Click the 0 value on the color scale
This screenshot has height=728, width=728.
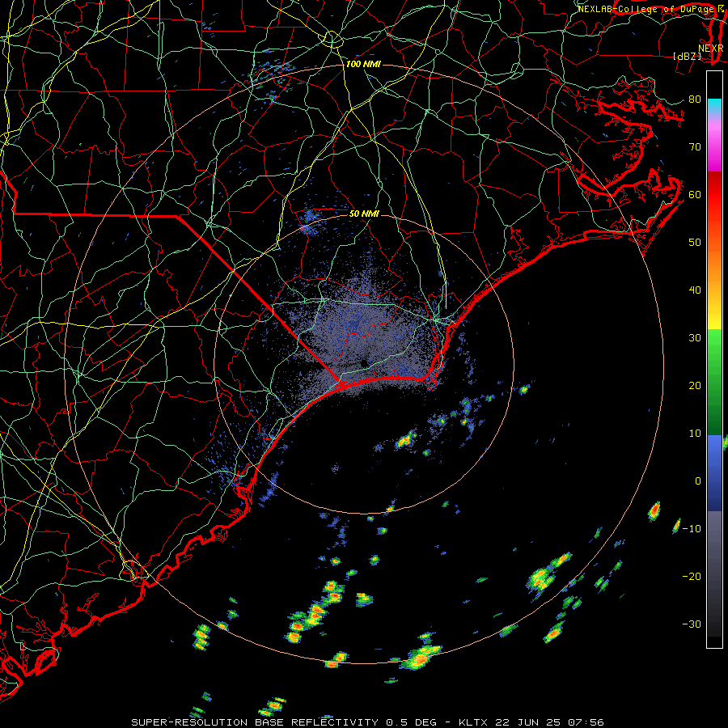point(698,481)
